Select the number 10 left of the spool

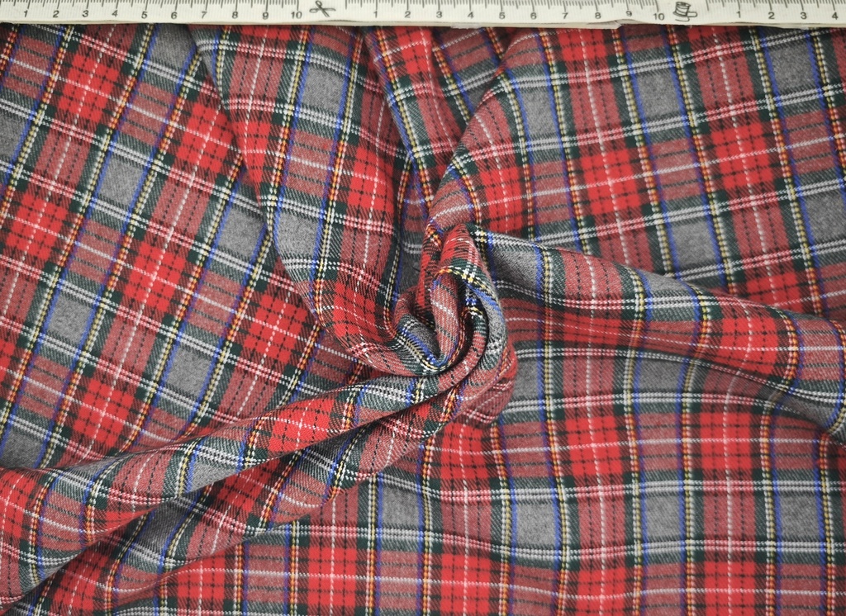pyautogui.click(x=658, y=17)
